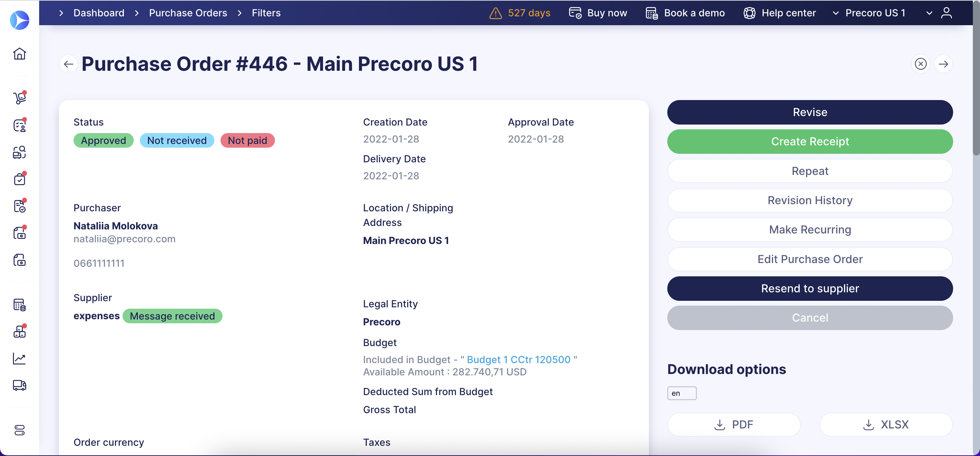
Task: Click the Approved status badge
Action: (103, 141)
